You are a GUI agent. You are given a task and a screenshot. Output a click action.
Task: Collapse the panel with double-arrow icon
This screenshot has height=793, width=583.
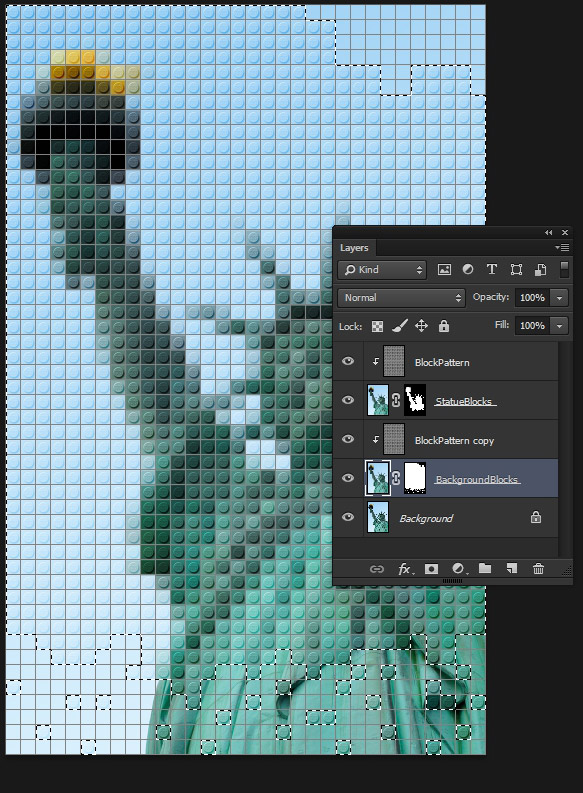point(549,233)
